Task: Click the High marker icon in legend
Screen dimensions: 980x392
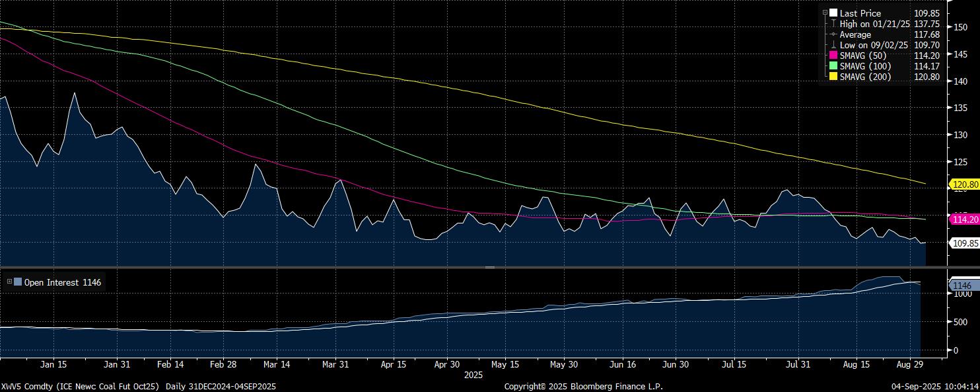Action: 833,24
